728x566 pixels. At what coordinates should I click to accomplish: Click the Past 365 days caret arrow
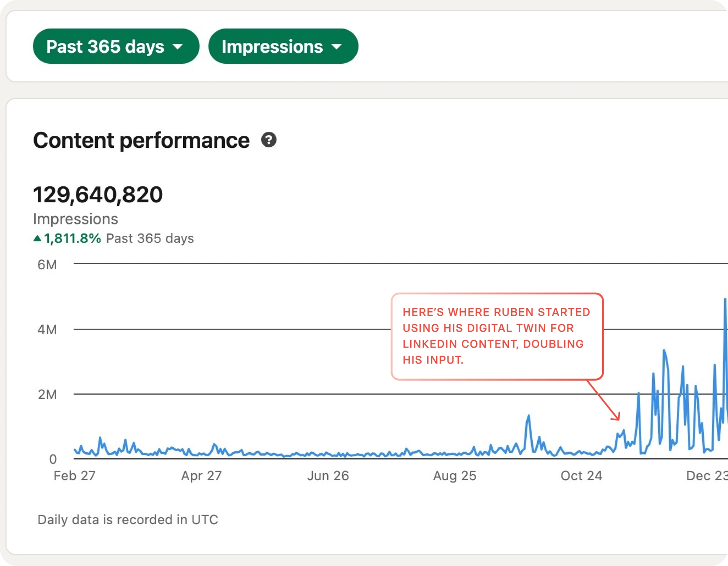[177, 47]
